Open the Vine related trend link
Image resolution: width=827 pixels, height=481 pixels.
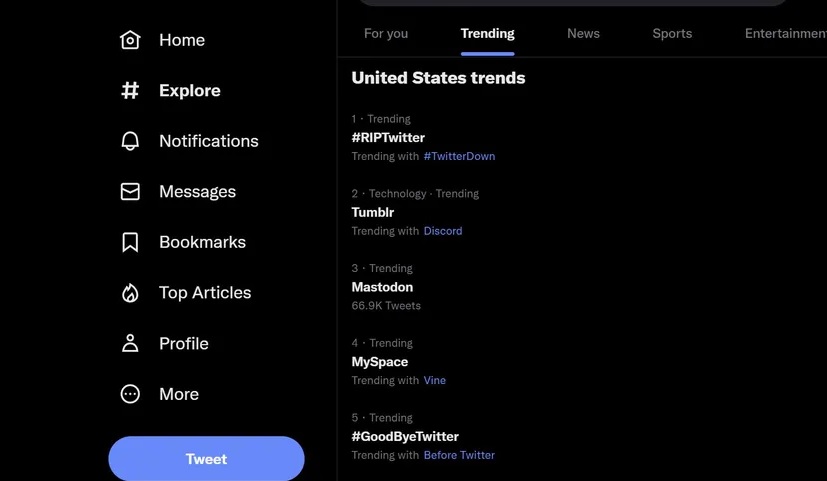[x=435, y=380]
